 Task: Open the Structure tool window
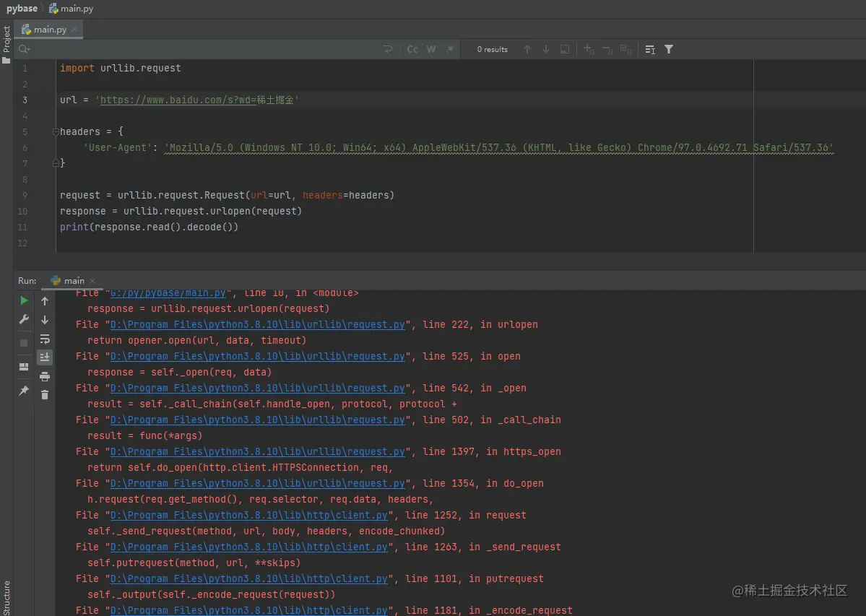pos(7,598)
